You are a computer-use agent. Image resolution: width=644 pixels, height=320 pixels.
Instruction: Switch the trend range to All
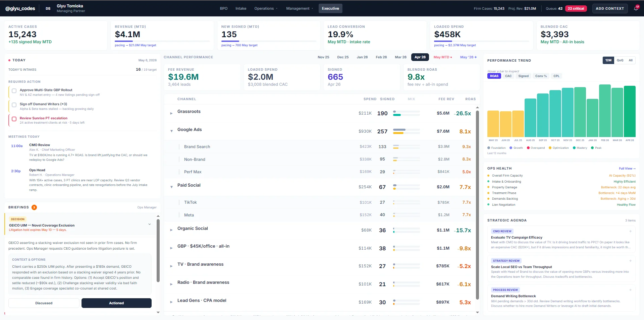pos(631,60)
